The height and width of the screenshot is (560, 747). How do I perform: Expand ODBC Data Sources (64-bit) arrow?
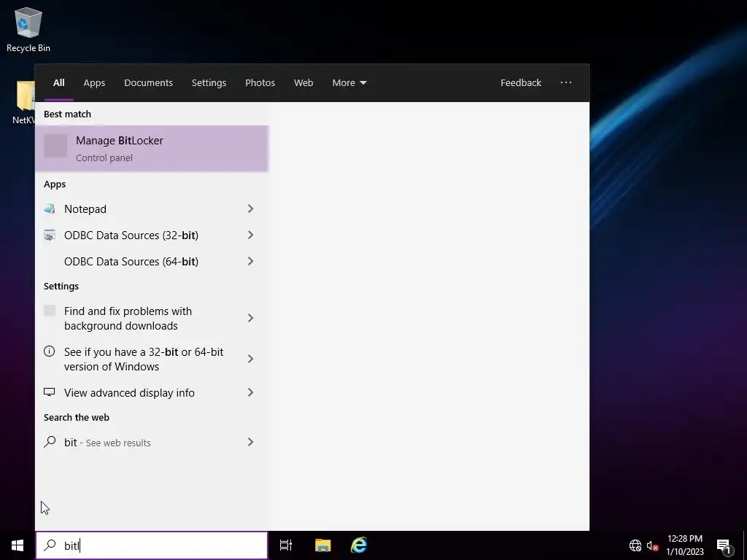[x=251, y=261]
